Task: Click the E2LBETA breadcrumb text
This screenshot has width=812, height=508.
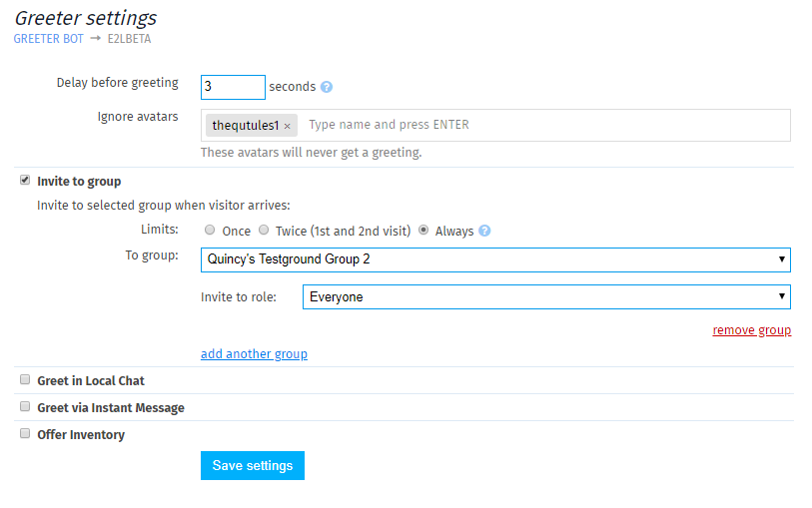Action: click(x=129, y=39)
